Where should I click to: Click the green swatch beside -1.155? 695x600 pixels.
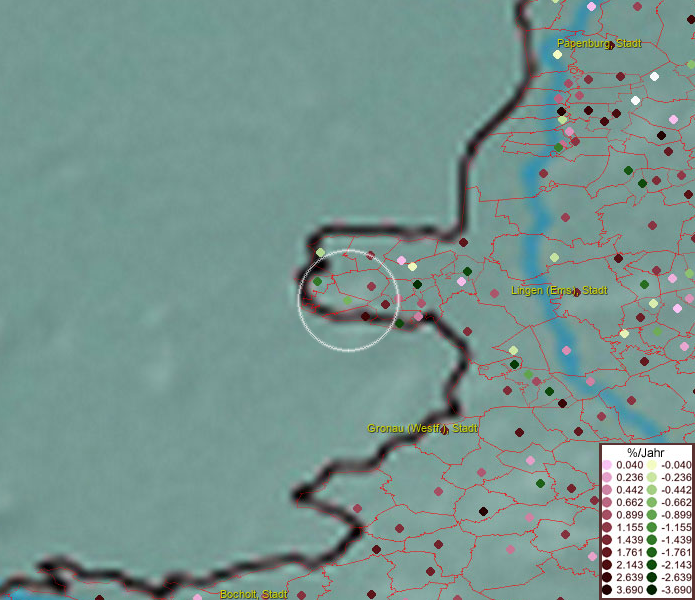point(652,527)
